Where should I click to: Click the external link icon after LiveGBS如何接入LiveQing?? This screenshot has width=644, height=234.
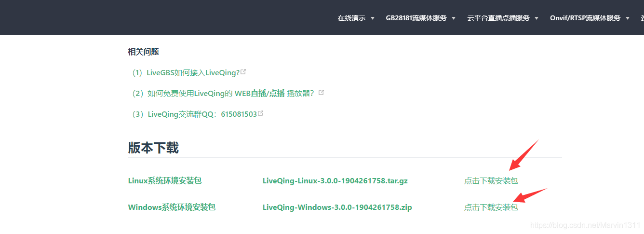(243, 72)
